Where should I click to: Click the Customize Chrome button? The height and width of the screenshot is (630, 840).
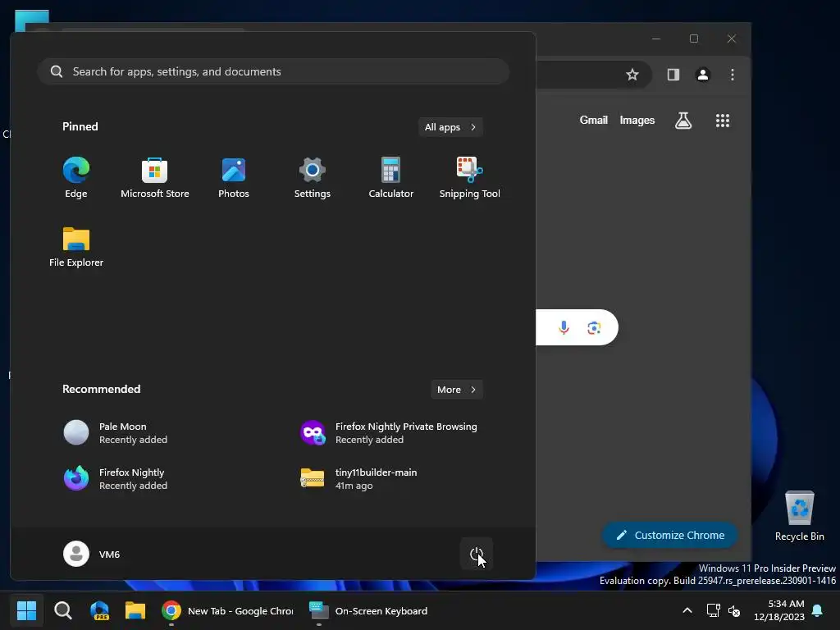pyautogui.click(x=669, y=535)
